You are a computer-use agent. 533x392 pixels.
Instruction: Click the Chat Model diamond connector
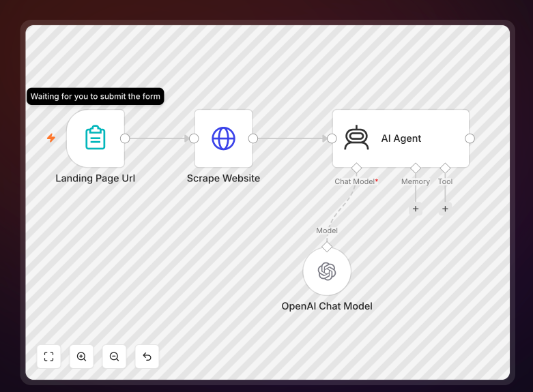[356, 168]
